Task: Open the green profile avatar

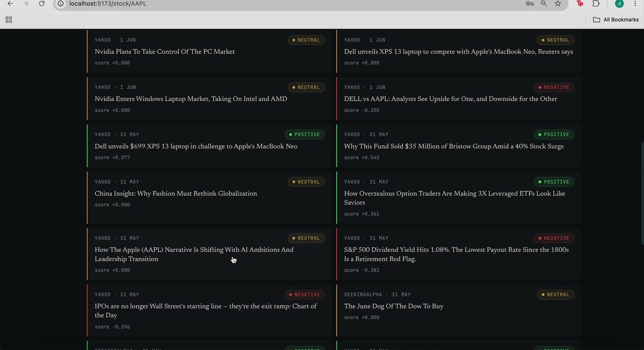Action: click(619, 4)
